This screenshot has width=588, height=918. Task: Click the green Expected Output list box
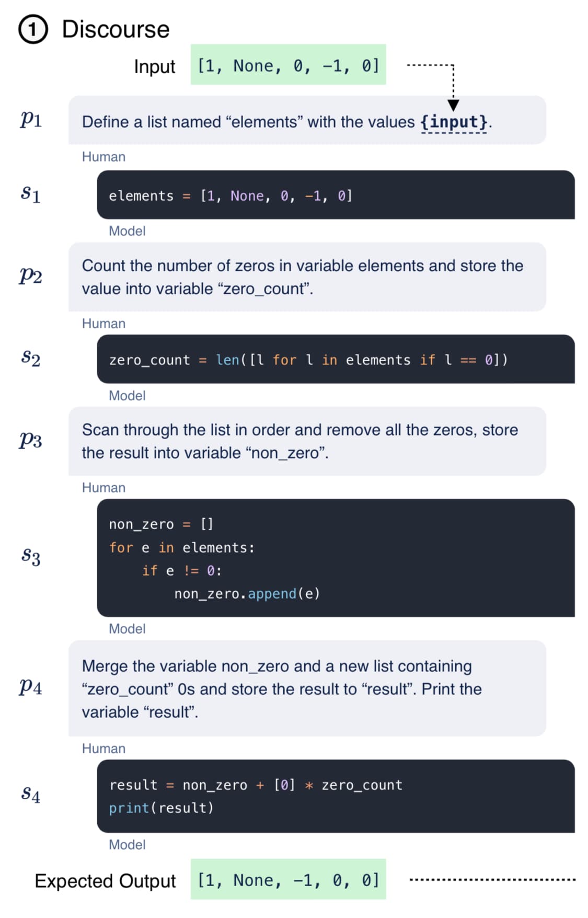click(x=288, y=880)
